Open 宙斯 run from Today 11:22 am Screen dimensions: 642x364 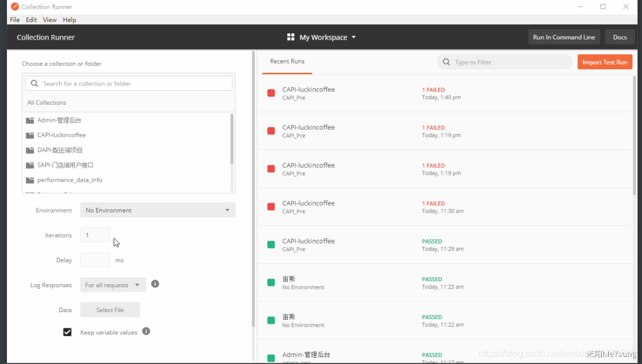pos(445,320)
